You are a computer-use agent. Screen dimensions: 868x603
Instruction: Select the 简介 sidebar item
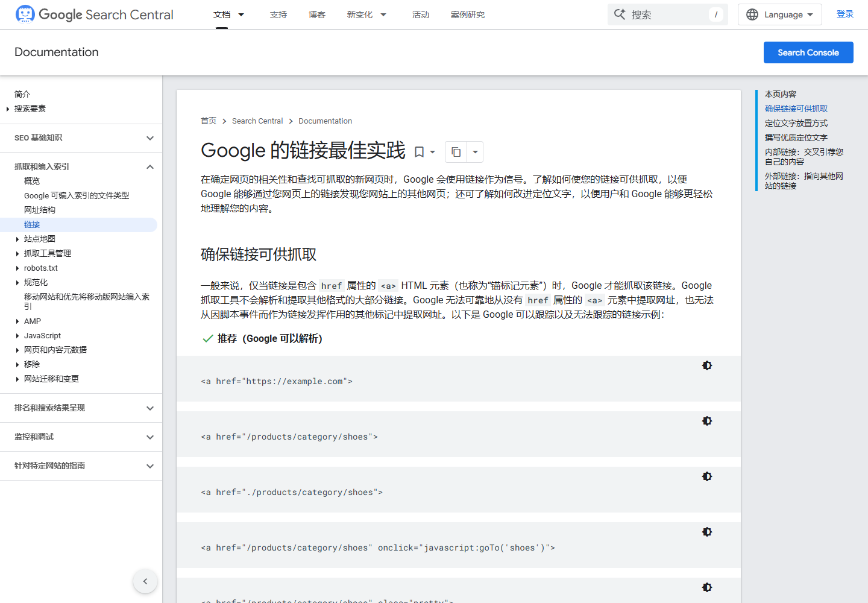pos(22,94)
